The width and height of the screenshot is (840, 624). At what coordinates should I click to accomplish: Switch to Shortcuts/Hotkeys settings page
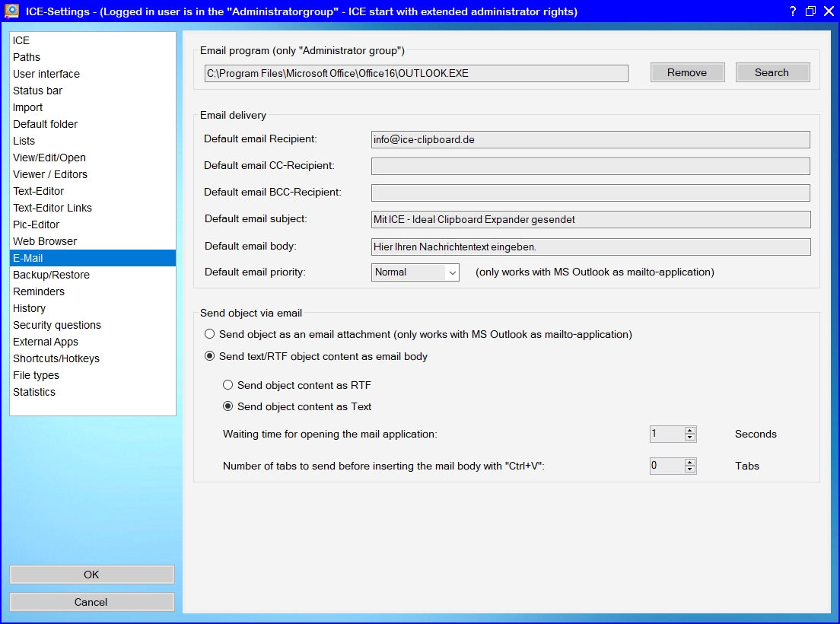click(56, 358)
